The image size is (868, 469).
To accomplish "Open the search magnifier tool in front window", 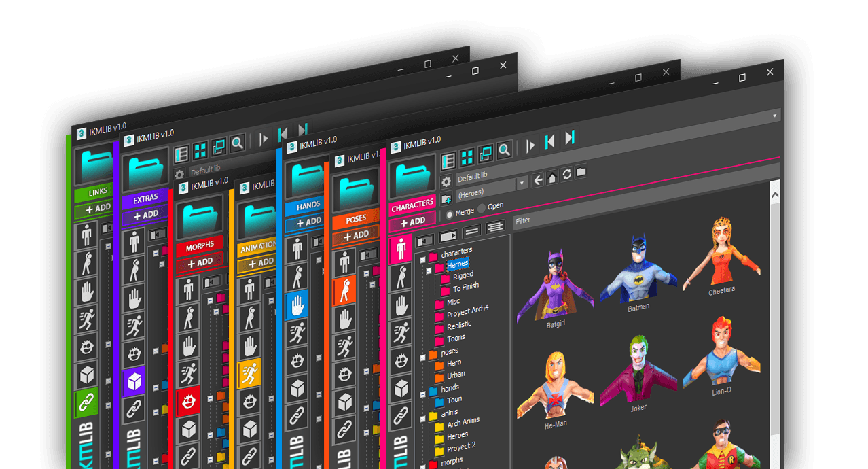I will (504, 150).
